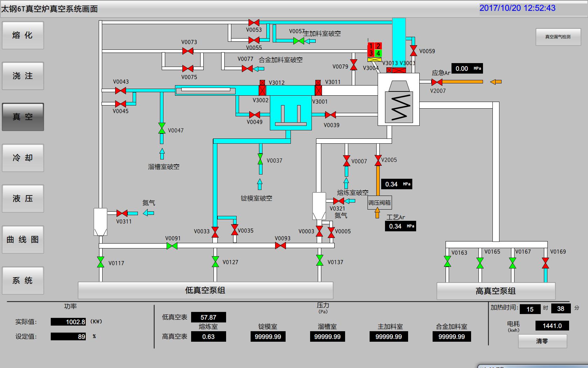
Task: Toggle the V0169 red valve
Action: pyautogui.click(x=545, y=263)
